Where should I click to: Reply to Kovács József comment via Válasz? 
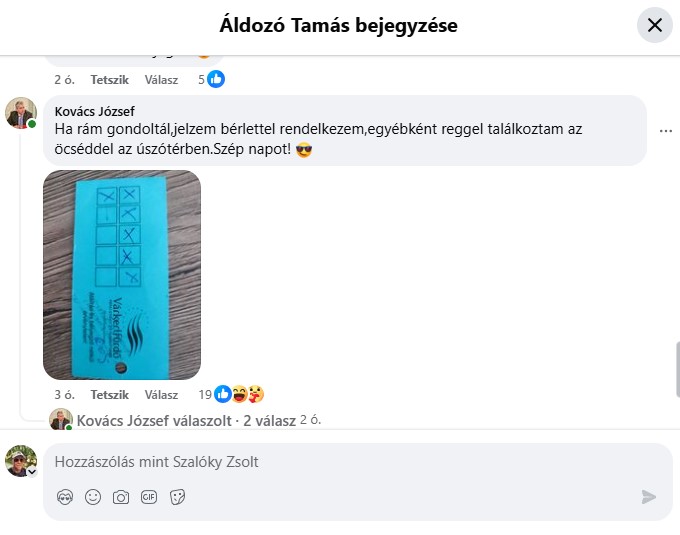click(161, 395)
